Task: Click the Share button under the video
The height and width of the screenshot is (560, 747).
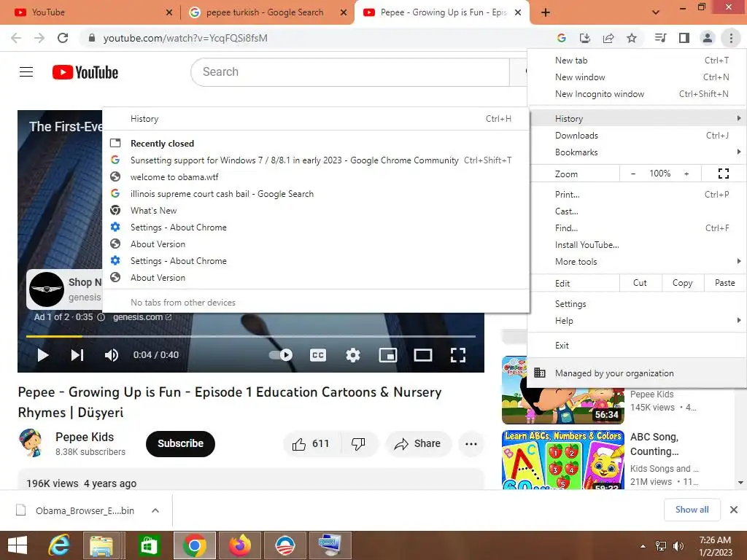Action: point(418,444)
